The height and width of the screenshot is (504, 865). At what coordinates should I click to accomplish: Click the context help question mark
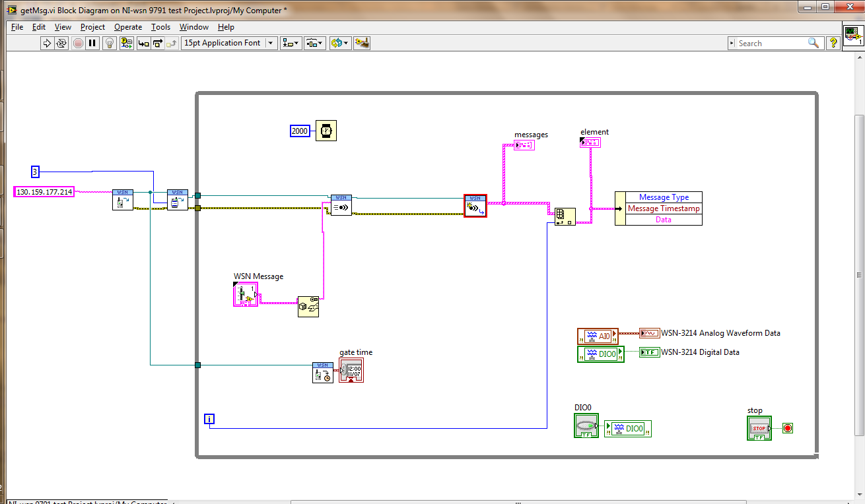pyautogui.click(x=833, y=43)
